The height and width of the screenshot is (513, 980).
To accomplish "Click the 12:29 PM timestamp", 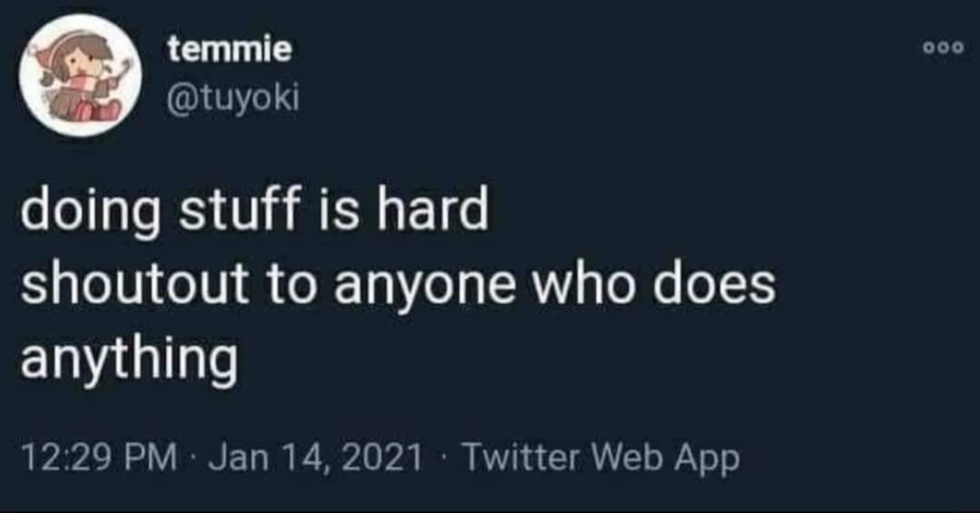I will 99,457.
